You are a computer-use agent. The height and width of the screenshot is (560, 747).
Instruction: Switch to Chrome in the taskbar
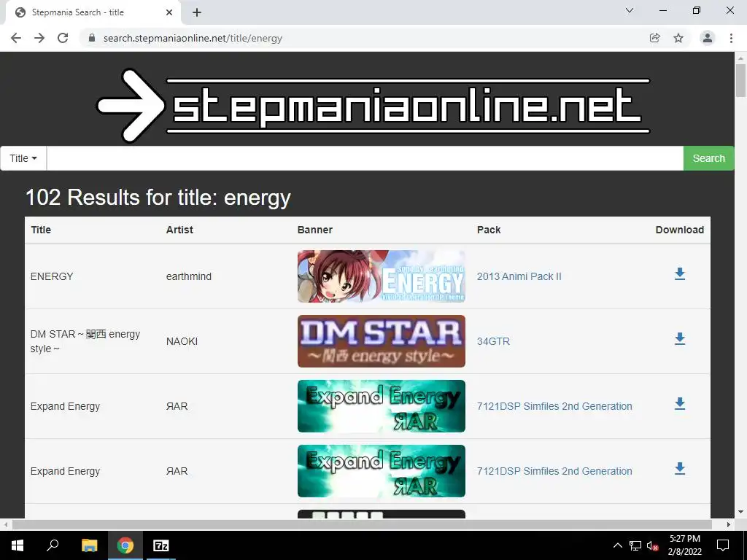[x=125, y=545]
